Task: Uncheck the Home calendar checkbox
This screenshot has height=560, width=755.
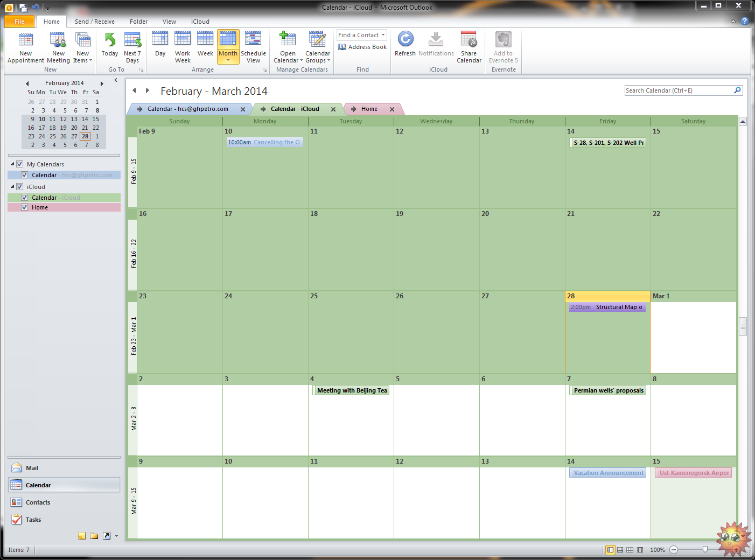Action: point(24,207)
